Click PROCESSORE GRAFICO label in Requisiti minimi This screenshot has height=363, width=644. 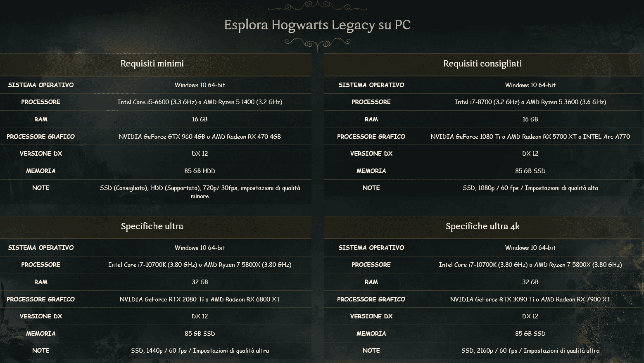(x=40, y=137)
